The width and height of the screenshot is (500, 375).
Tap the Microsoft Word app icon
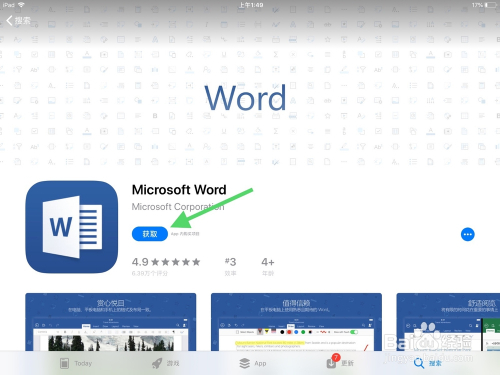pyautogui.click(x=72, y=227)
